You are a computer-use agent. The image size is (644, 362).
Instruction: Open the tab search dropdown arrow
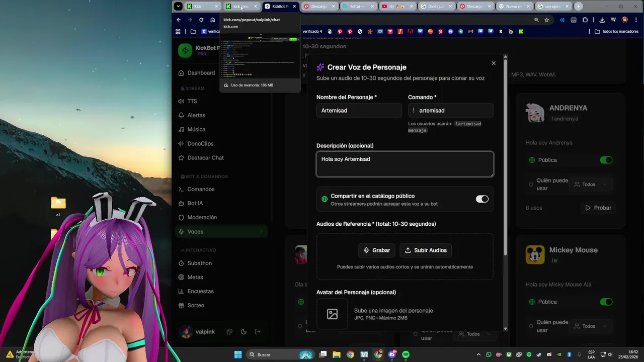click(x=178, y=7)
